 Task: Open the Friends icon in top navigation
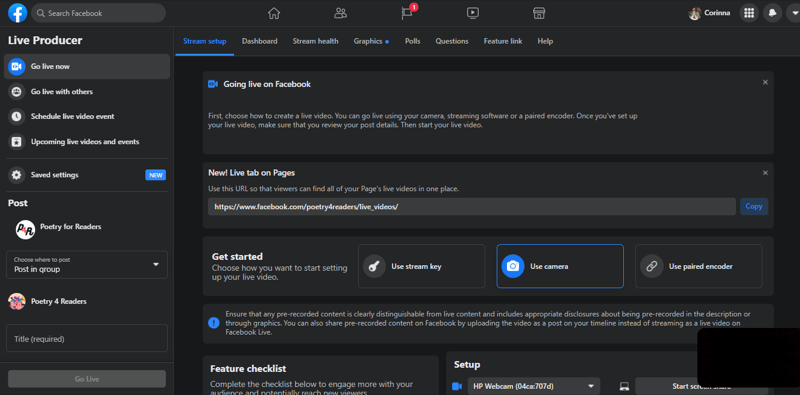coord(340,13)
